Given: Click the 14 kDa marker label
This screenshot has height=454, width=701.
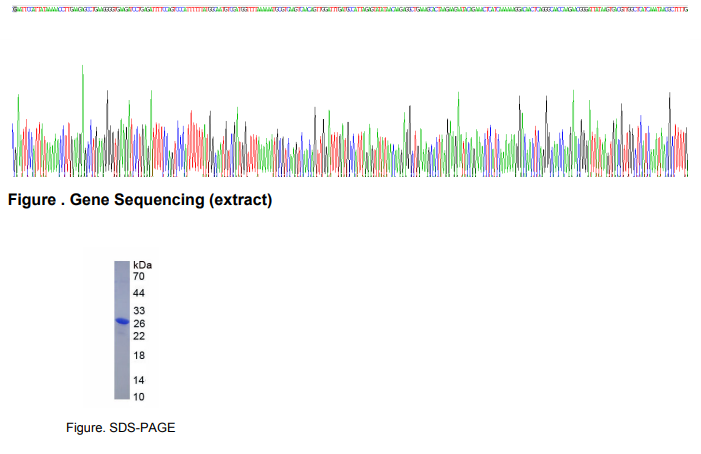Looking at the screenshot, I should tap(139, 380).
